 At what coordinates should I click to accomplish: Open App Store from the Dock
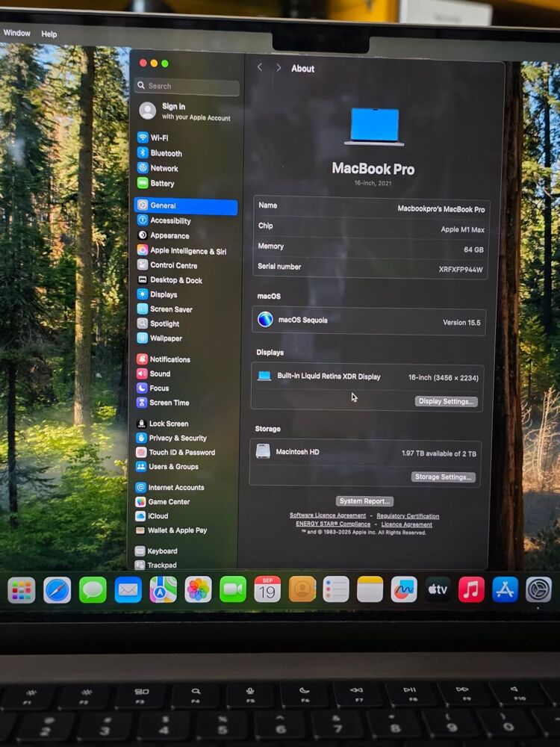[x=505, y=589]
